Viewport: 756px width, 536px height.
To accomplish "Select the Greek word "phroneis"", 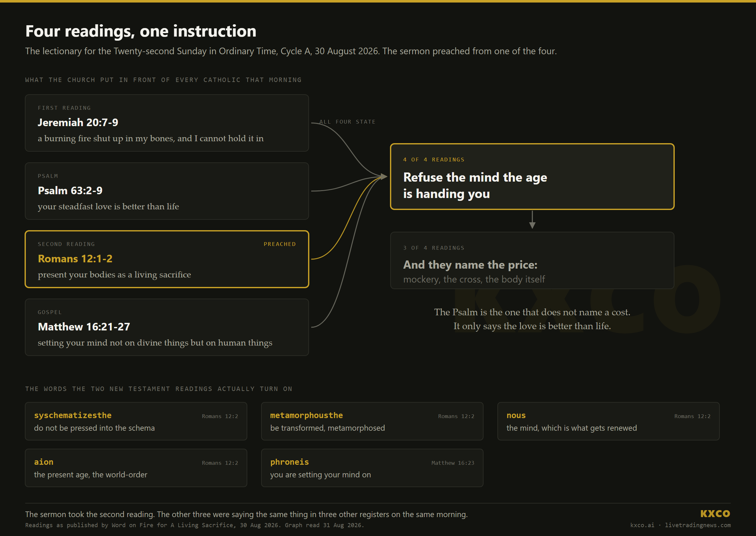I will [x=289, y=462].
